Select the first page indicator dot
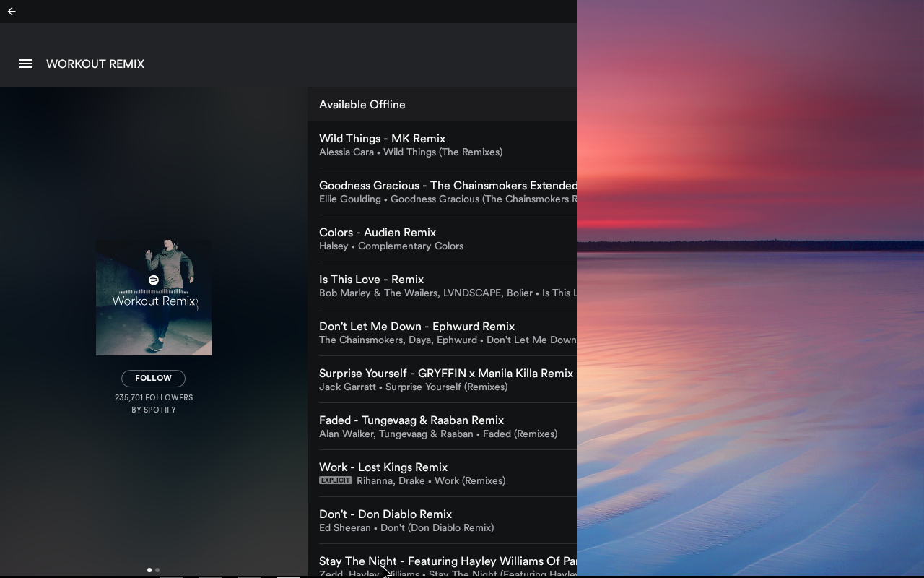This screenshot has height=578, width=924. 149,570
